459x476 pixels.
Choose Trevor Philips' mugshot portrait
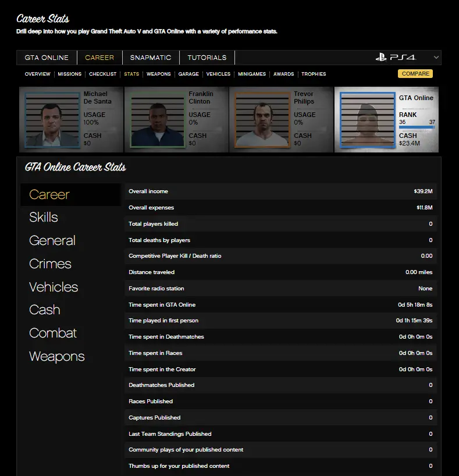[262, 120]
